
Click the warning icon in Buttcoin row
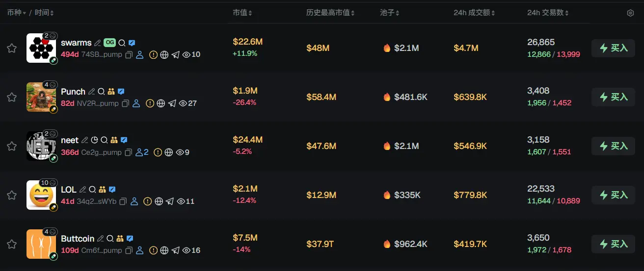153,250
